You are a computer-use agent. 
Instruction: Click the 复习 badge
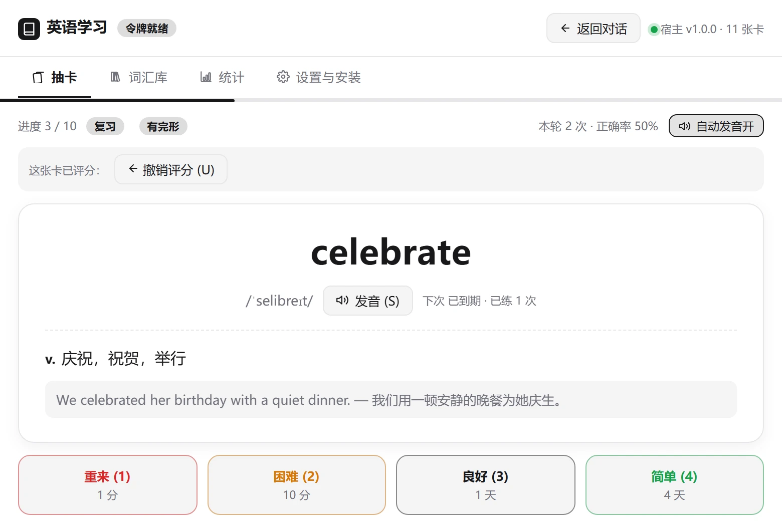[105, 126]
